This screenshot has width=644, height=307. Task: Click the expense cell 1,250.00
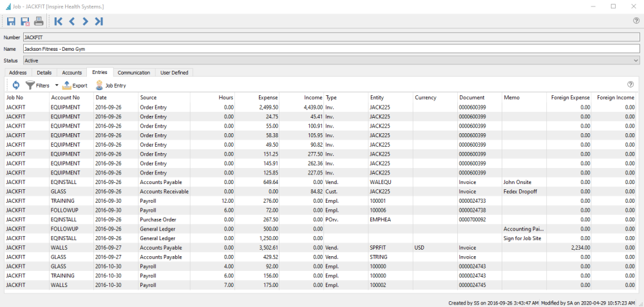coord(257,239)
